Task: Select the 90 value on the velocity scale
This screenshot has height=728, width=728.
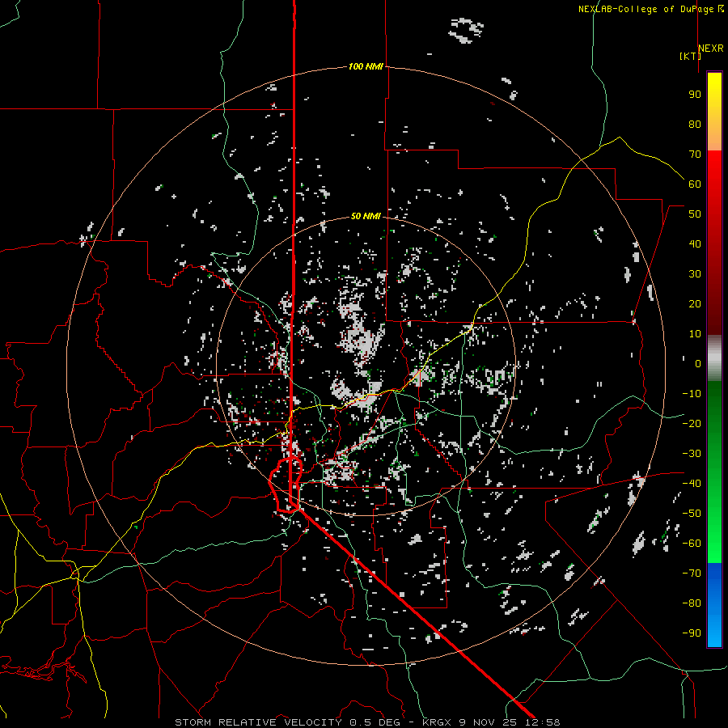Action: click(x=695, y=95)
